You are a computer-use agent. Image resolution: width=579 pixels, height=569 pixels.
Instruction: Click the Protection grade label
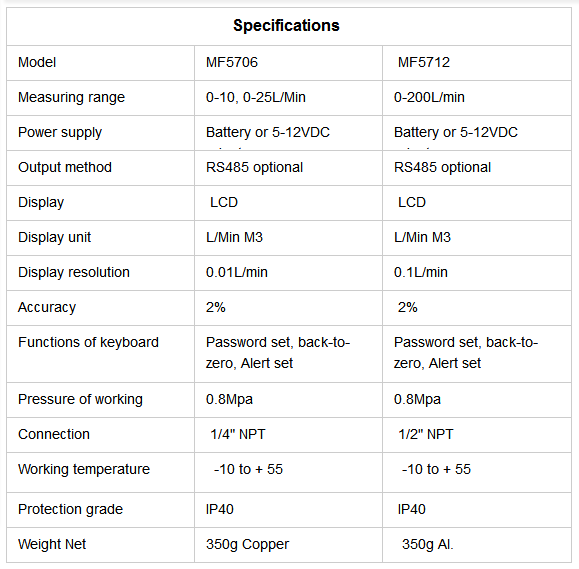point(70,509)
